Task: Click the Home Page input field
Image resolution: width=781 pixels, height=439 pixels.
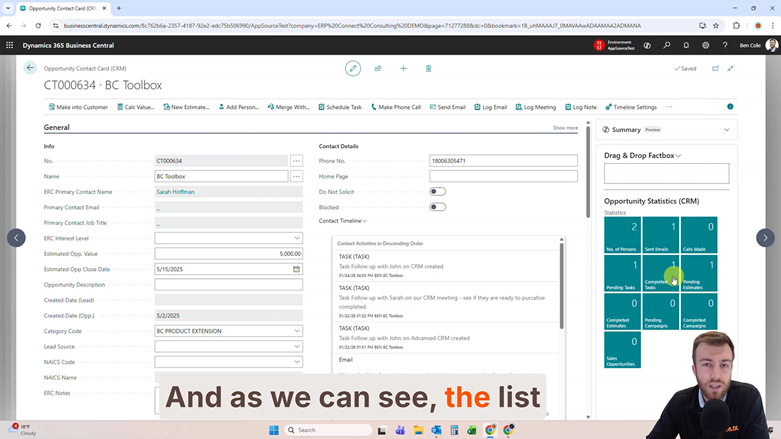Action: tap(503, 176)
